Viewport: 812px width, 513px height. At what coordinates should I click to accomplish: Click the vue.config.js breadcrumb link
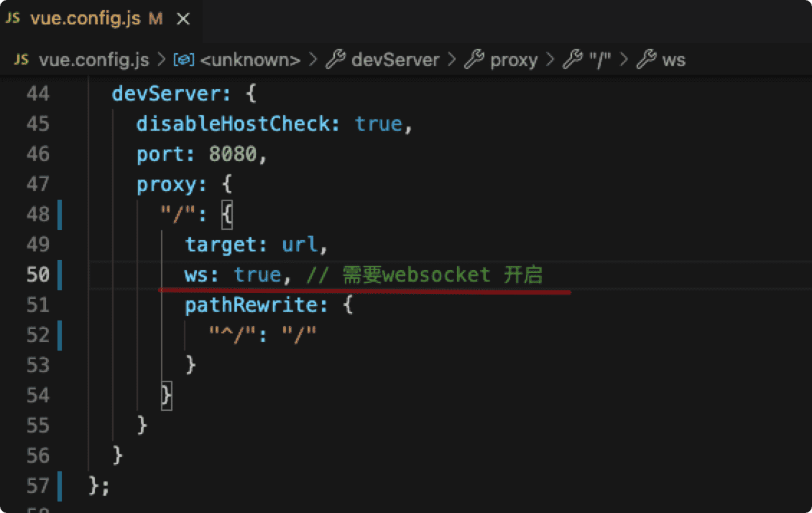(x=94, y=60)
